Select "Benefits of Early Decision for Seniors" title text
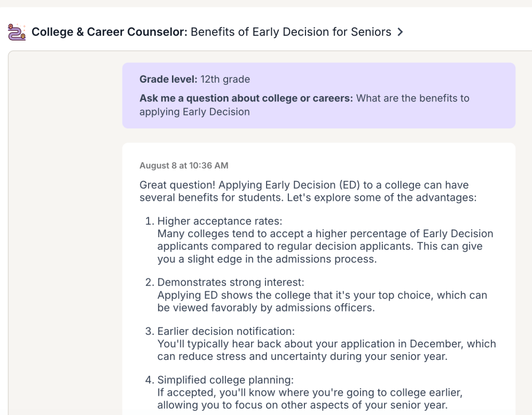The width and height of the screenshot is (532, 415). 291,32
